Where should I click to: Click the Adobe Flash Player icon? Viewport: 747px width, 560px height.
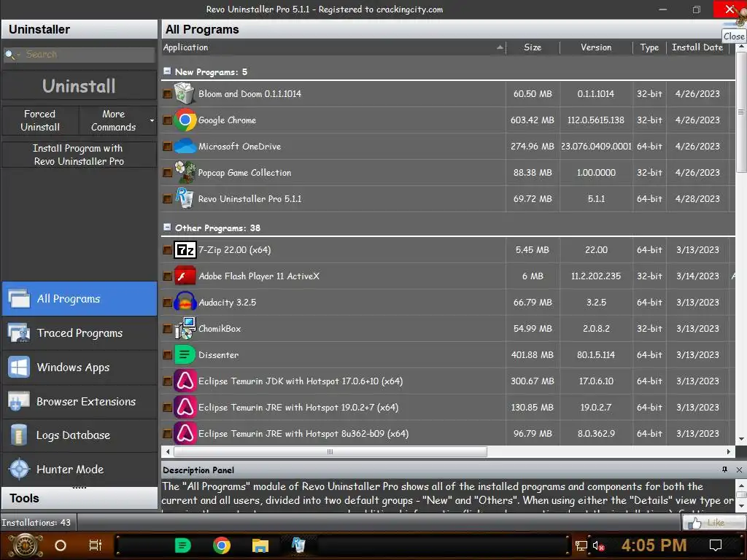pos(185,276)
